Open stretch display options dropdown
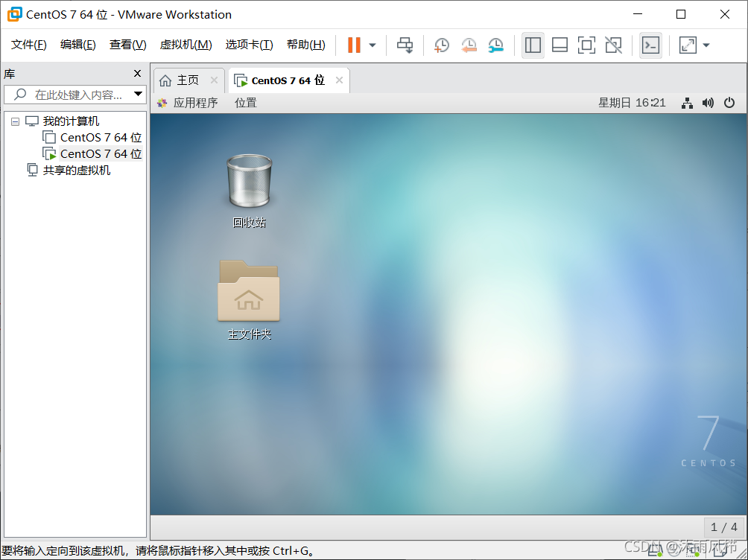The width and height of the screenshot is (748, 560). pos(706,45)
